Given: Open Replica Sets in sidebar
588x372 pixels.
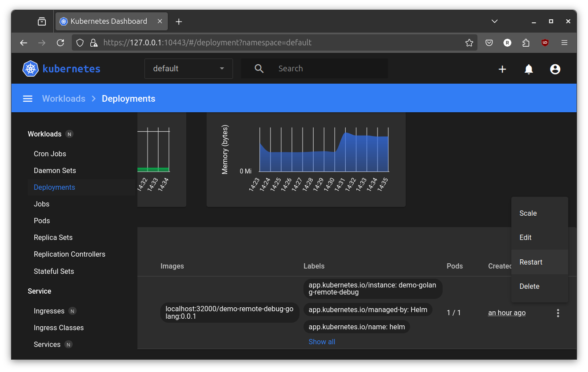Looking at the screenshot, I should [x=53, y=237].
